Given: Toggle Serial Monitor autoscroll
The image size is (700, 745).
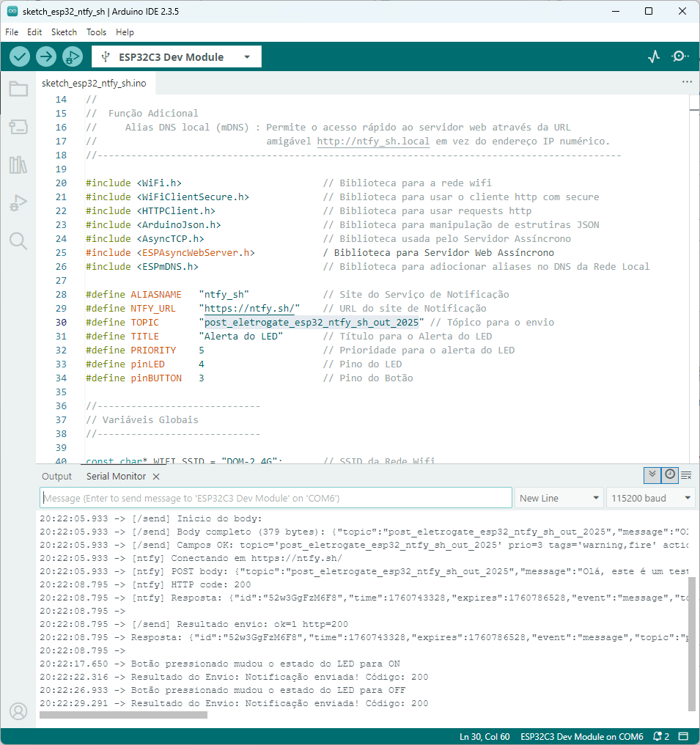Looking at the screenshot, I should [652, 475].
